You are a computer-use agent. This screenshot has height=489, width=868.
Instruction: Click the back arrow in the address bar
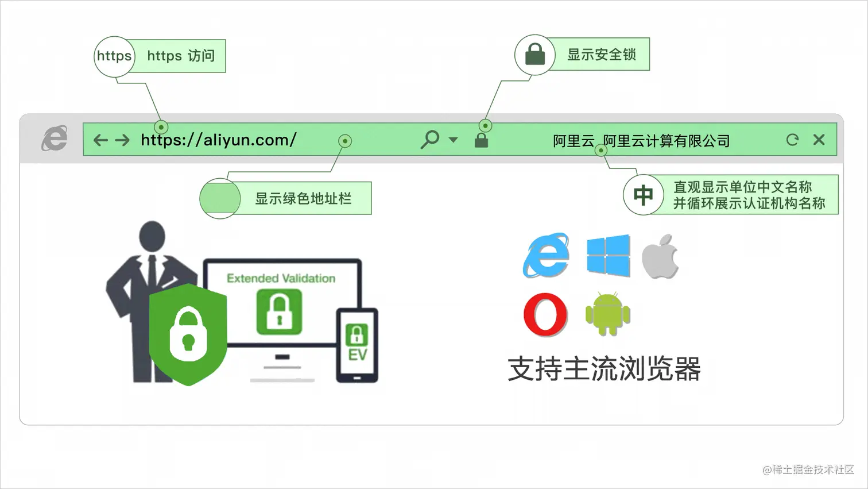tap(100, 140)
